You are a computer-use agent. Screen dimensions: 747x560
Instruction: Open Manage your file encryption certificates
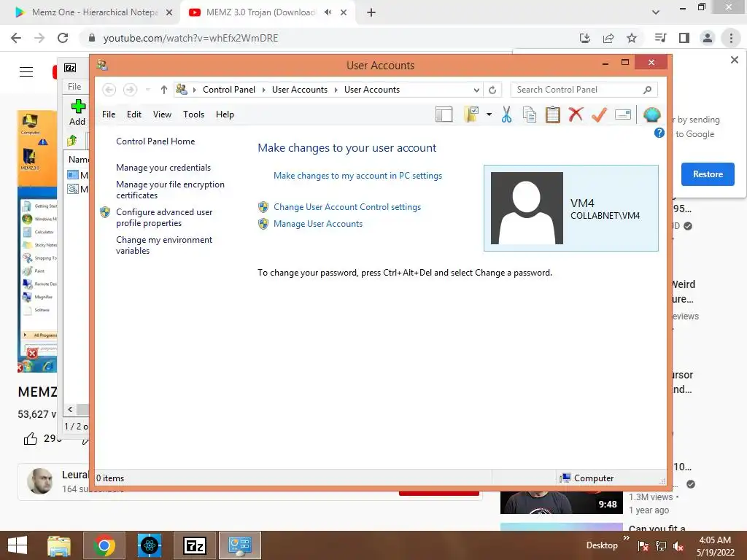(x=170, y=190)
